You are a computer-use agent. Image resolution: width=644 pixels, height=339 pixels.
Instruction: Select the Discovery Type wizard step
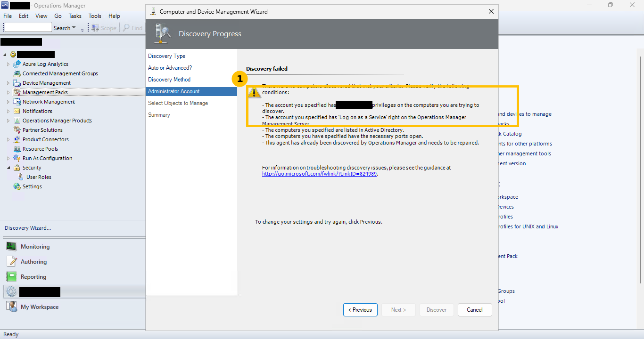pos(167,56)
